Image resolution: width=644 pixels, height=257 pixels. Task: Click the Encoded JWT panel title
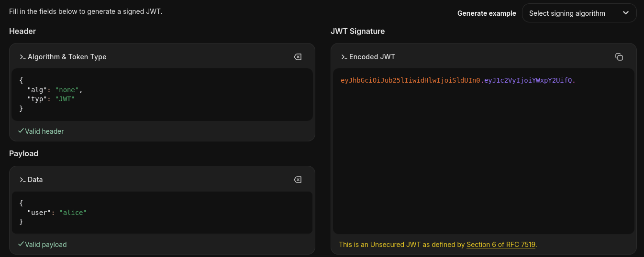click(x=372, y=57)
